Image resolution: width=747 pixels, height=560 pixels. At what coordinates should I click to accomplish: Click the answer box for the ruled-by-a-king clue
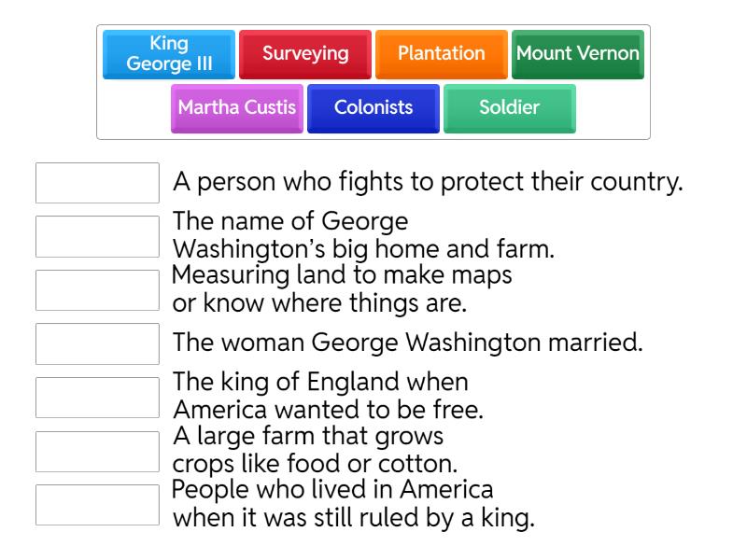(x=97, y=504)
